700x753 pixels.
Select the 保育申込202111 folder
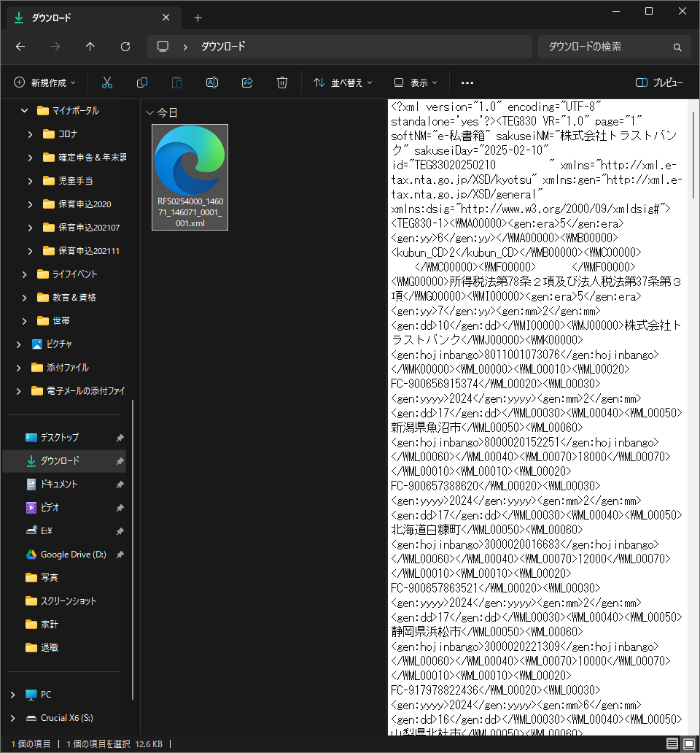pos(89,251)
